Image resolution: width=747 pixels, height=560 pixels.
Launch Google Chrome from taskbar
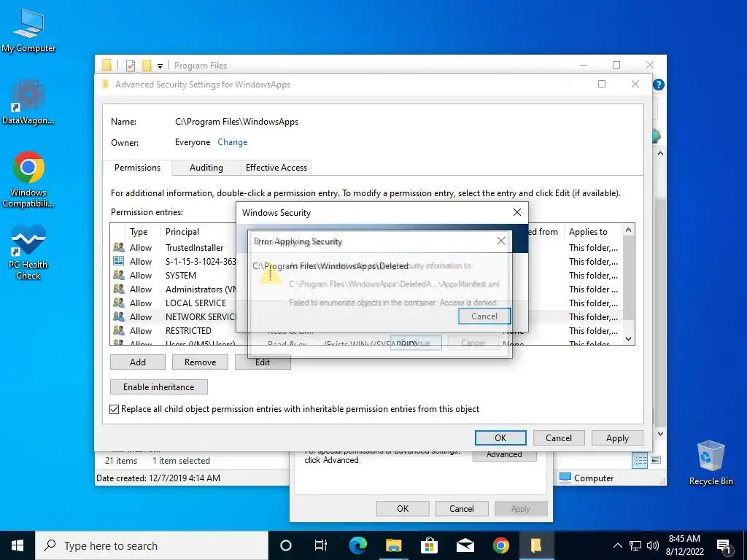click(500, 545)
